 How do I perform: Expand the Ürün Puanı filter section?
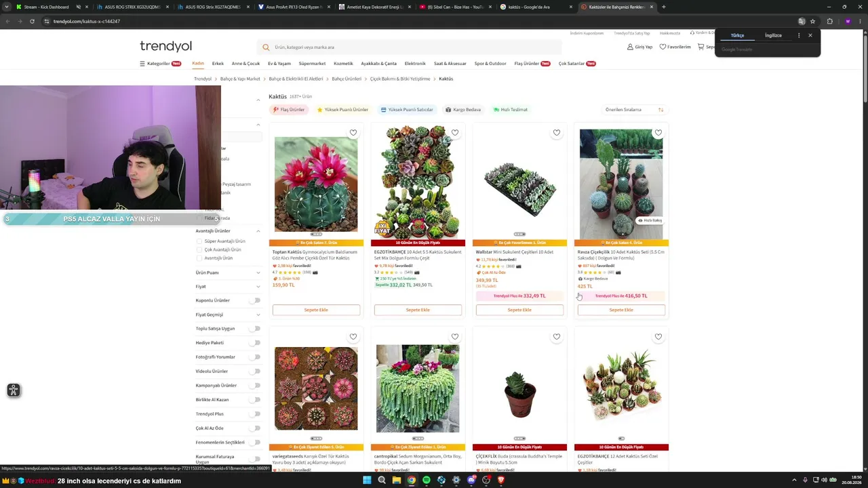click(258, 273)
